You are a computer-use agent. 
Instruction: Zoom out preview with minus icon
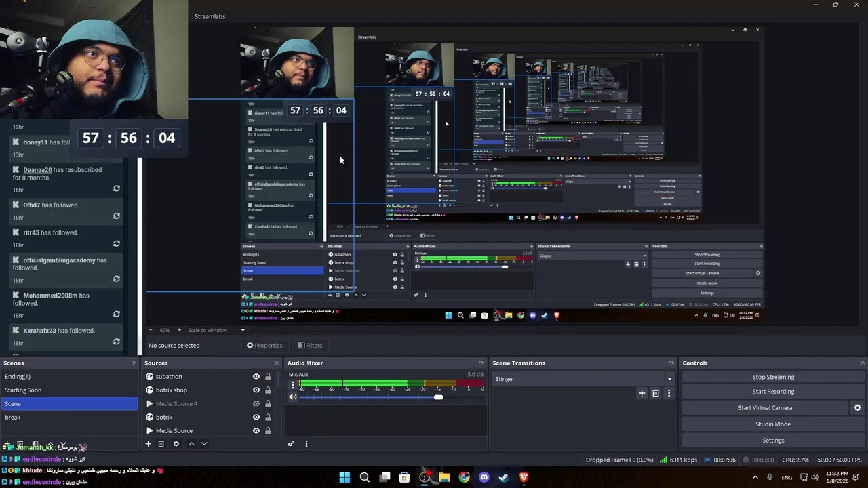pyautogui.click(x=151, y=330)
